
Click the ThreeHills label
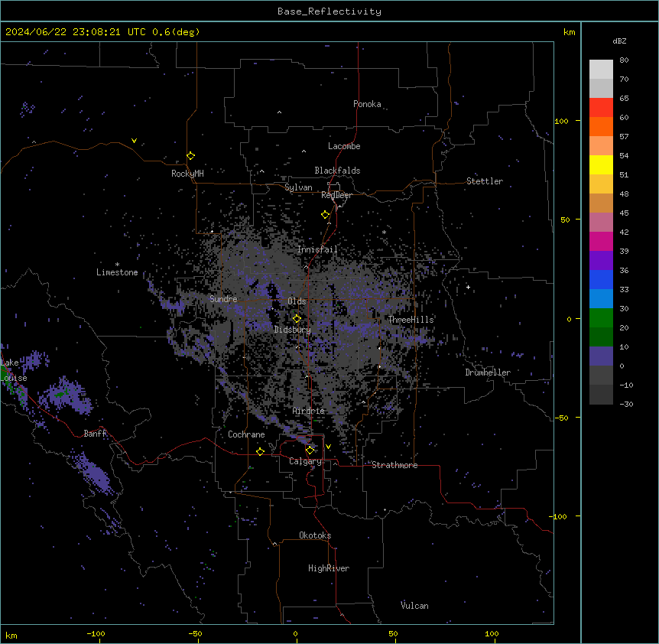click(x=411, y=320)
